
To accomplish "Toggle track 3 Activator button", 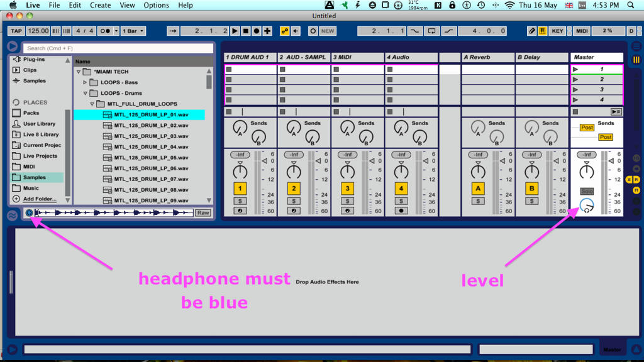I will point(347,189).
